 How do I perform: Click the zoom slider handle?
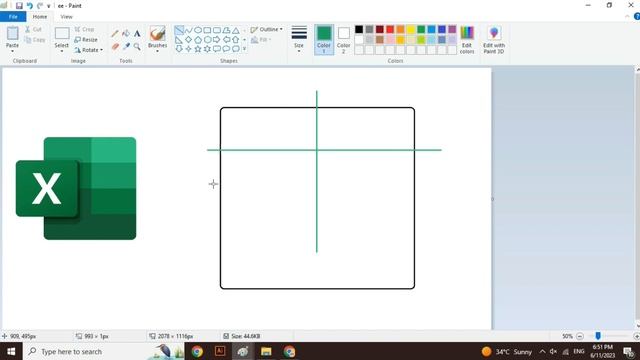[598, 336]
